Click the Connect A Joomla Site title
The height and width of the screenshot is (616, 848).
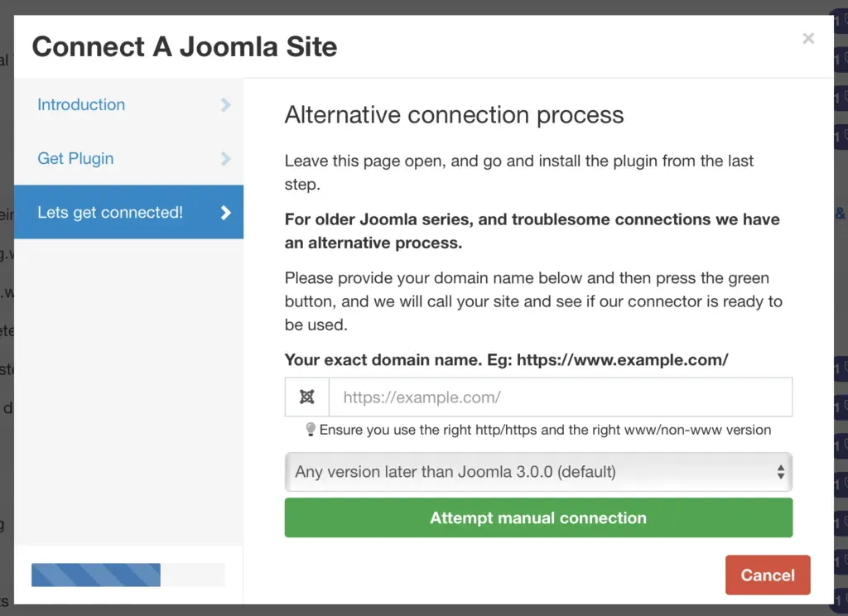tap(184, 47)
